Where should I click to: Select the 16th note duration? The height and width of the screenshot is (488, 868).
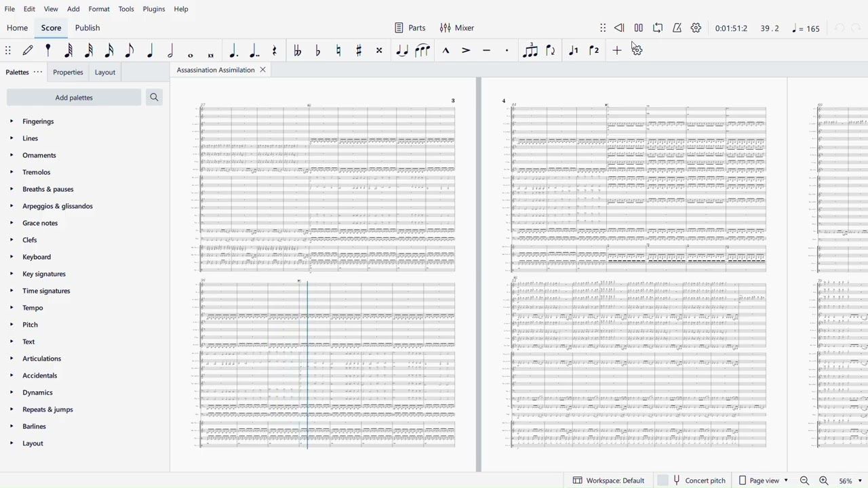[109, 51]
